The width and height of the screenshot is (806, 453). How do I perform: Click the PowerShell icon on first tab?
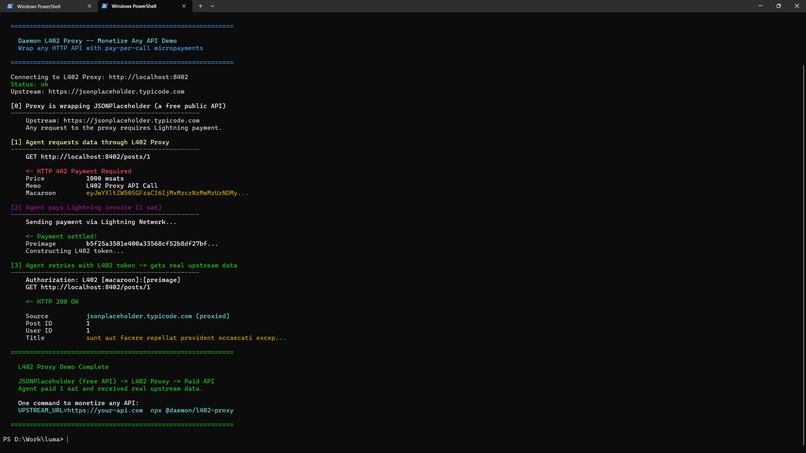(10, 6)
